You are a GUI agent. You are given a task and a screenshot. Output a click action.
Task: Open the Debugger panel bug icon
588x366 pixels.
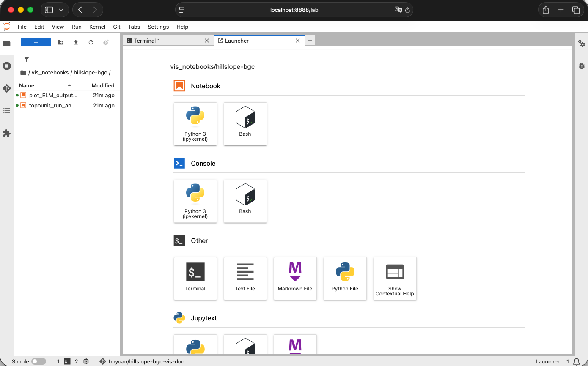[x=582, y=66]
